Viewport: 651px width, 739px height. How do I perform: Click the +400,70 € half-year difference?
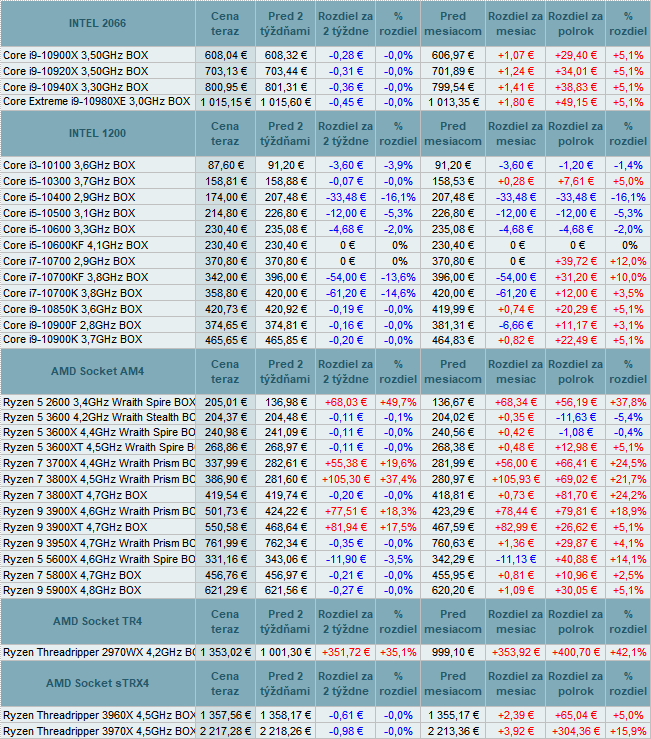(576, 653)
